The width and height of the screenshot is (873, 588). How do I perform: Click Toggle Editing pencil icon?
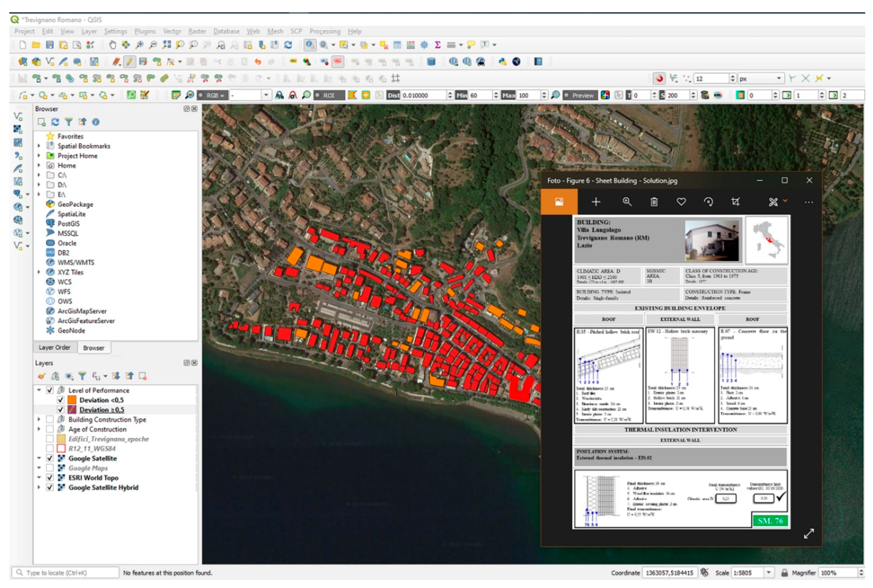point(129,62)
